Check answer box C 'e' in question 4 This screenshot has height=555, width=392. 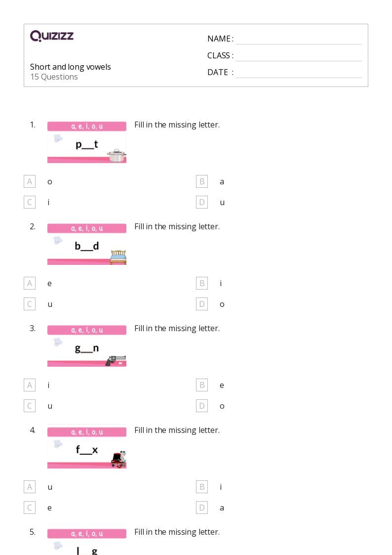(x=30, y=508)
